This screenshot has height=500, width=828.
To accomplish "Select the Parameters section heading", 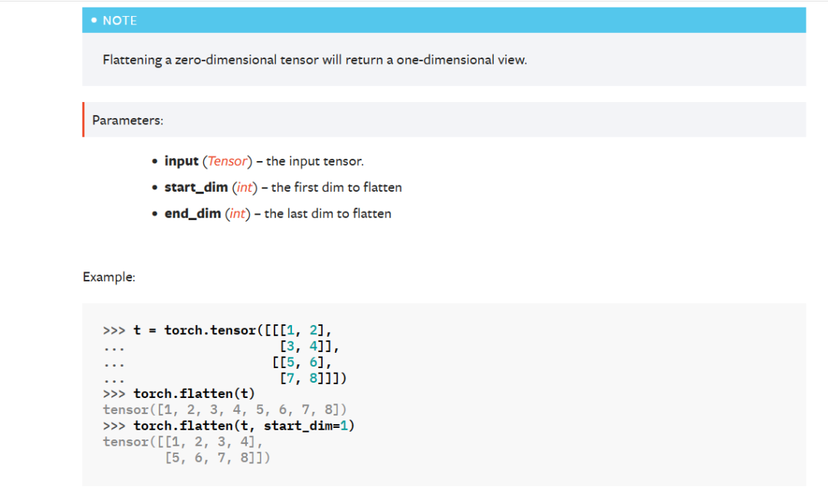I will (127, 120).
